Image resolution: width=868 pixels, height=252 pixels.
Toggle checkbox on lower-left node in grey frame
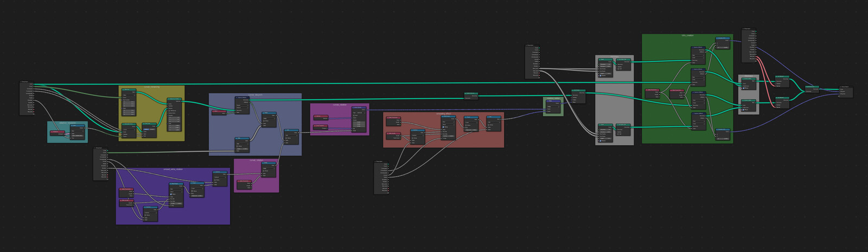[x=599, y=141]
